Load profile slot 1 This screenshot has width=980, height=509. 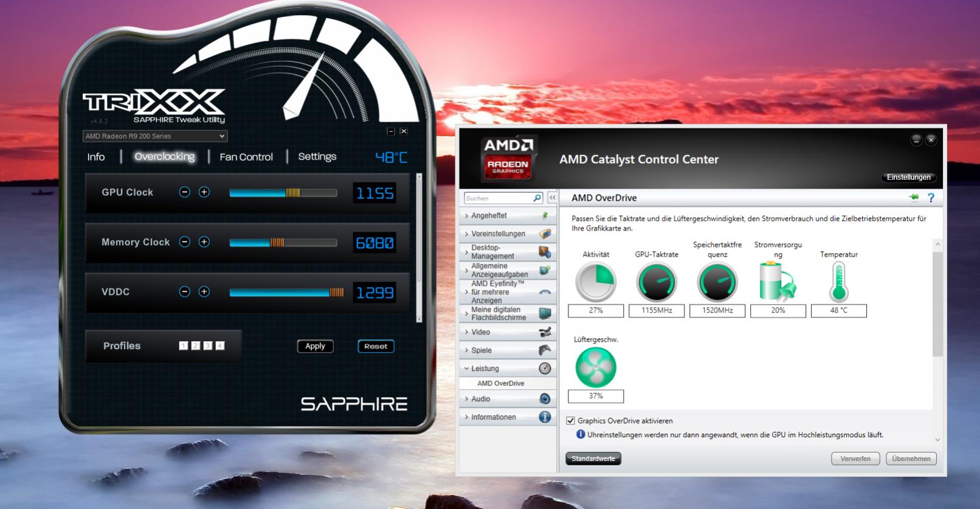point(184,346)
